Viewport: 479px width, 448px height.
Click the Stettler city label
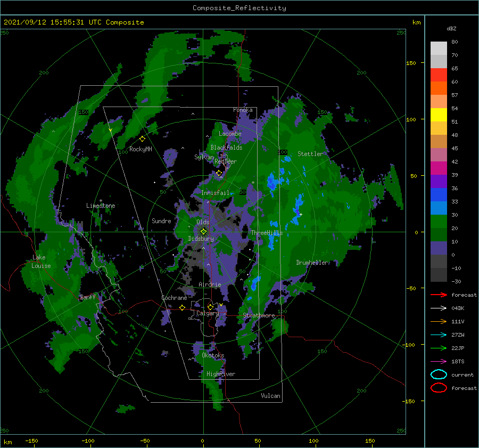[x=310, y=154]
